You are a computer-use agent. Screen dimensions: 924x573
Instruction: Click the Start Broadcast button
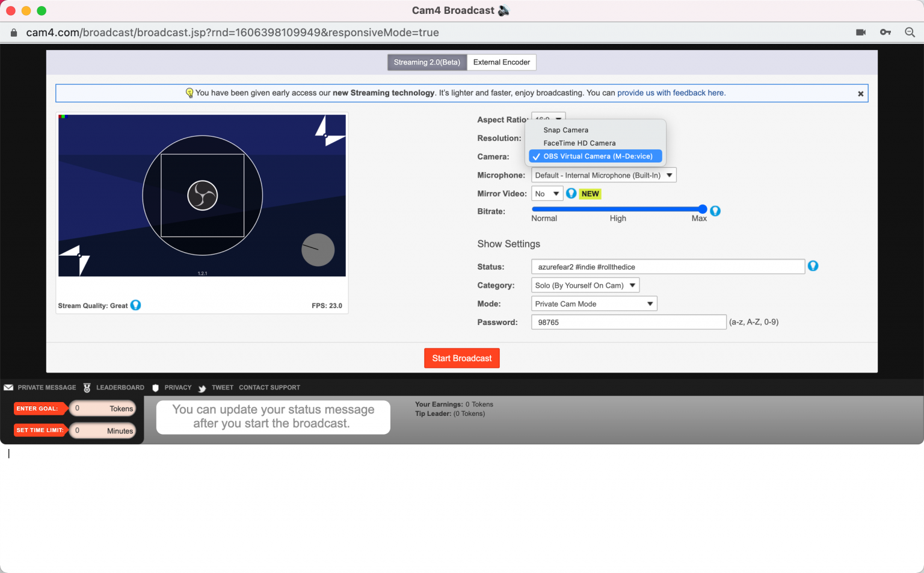pos(461,358)
